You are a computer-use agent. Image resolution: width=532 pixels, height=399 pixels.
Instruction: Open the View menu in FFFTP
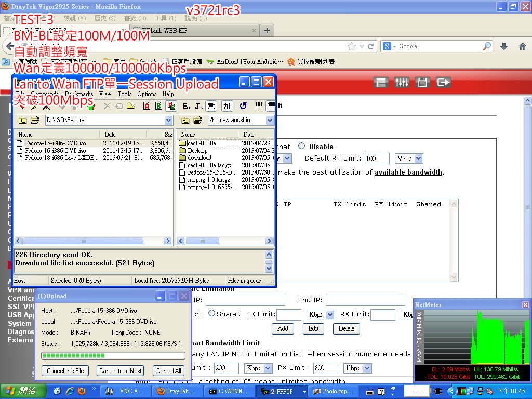[105, 94]
